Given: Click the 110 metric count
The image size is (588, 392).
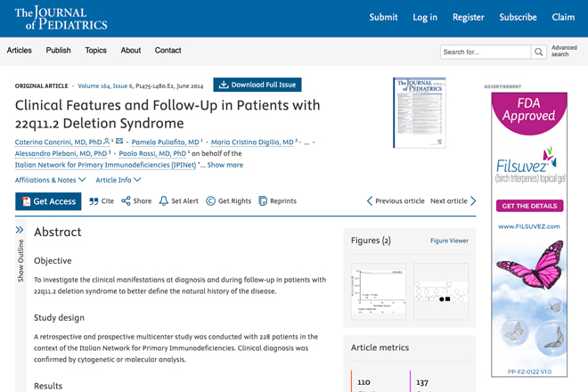Looking at the screenshot, I should [x=363, y=382].
